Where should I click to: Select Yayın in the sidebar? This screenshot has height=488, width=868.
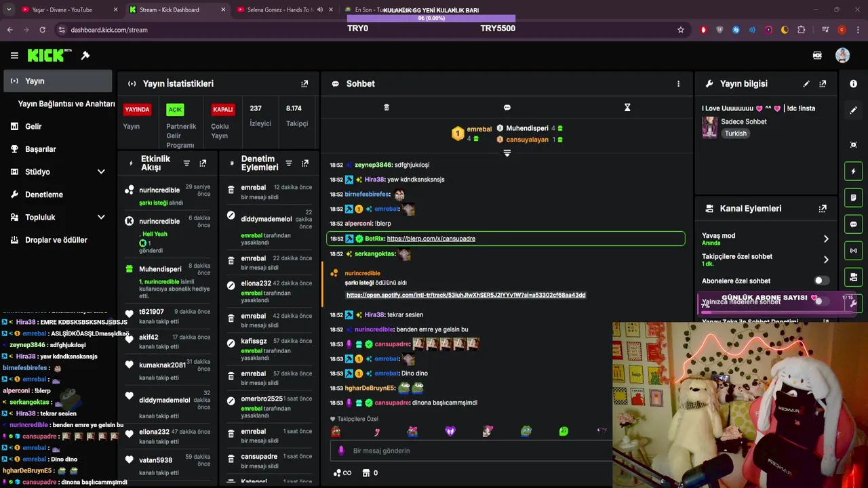tap(58, 81)
